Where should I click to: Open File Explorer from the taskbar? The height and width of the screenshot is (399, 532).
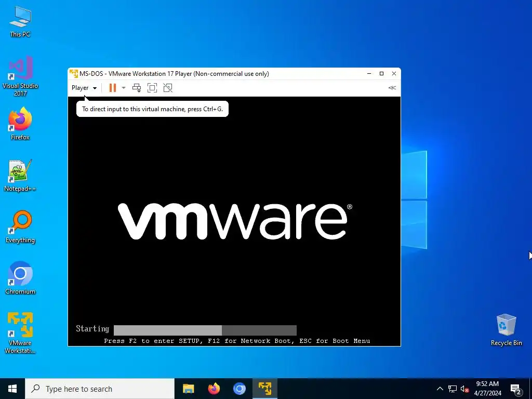coord(188,389)
